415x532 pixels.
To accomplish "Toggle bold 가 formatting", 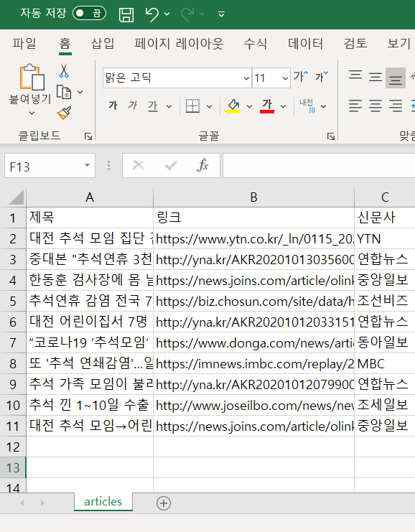I will pyautogui.click(x=113, y=106).
